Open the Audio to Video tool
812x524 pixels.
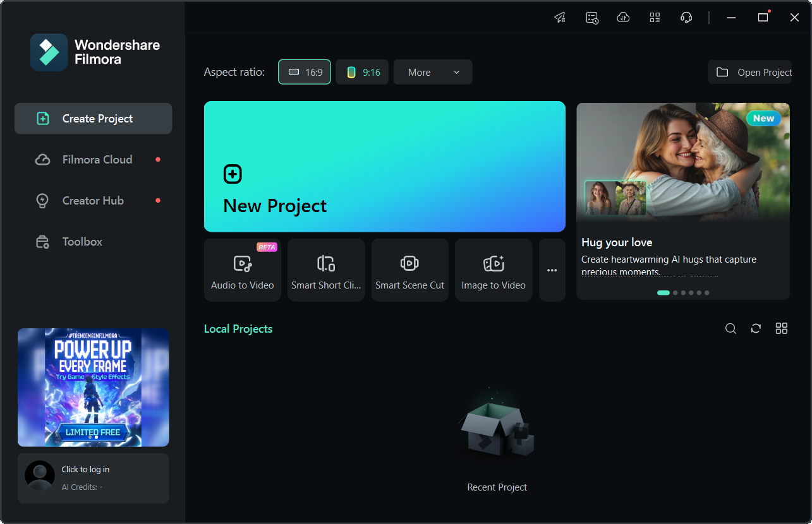tap(242, 270)
